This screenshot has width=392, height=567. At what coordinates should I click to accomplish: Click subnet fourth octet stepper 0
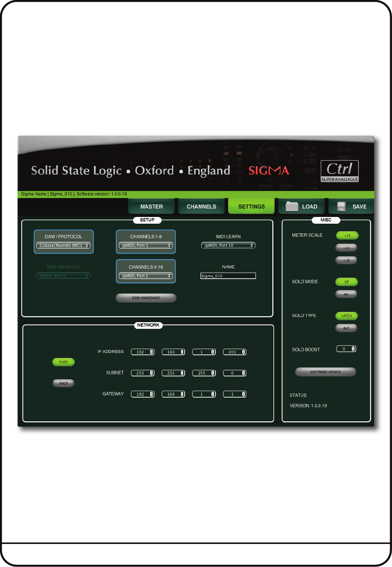(235, 373)
